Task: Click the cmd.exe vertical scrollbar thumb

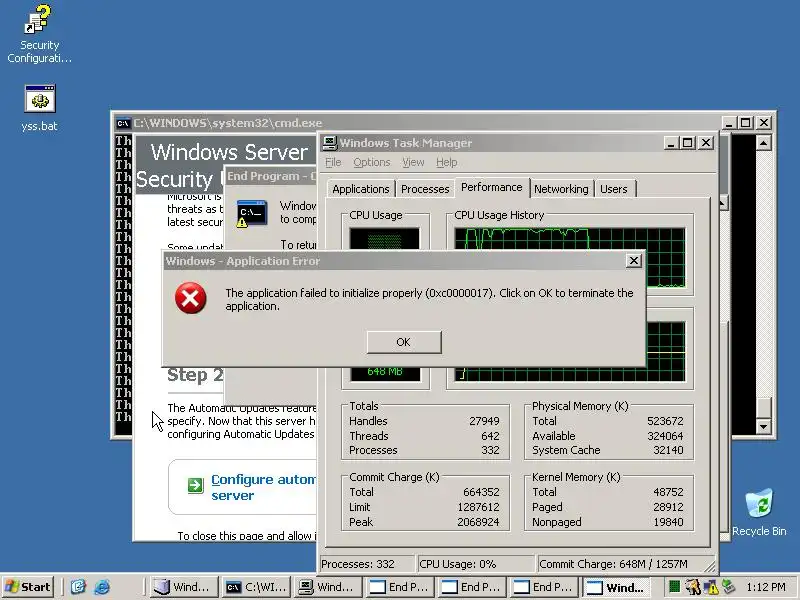Action: [763, 407]
